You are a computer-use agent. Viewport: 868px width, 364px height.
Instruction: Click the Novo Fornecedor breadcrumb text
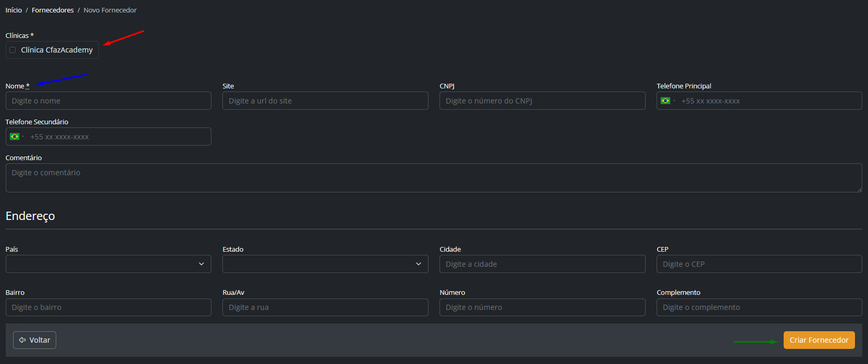click(110, 10)
